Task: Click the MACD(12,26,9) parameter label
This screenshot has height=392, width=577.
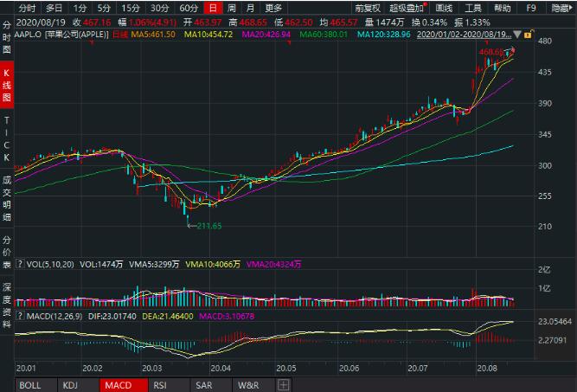Action: (x=54, y=316)
